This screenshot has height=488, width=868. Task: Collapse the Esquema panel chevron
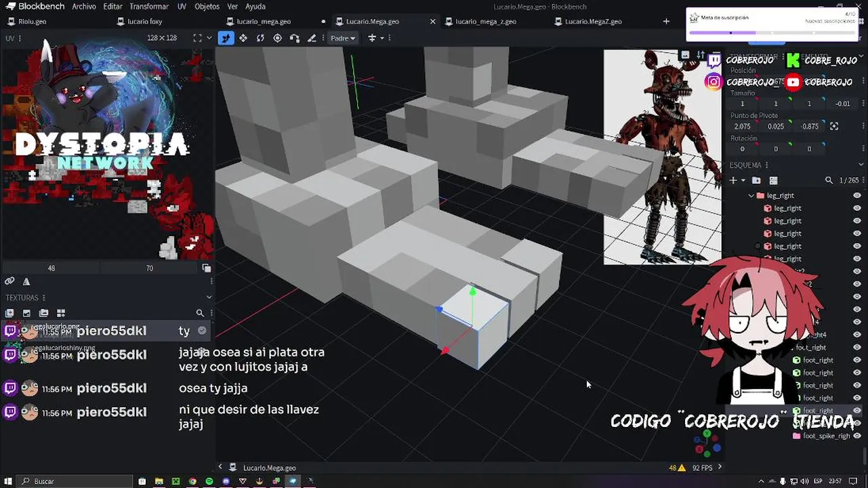coord(861,165)
